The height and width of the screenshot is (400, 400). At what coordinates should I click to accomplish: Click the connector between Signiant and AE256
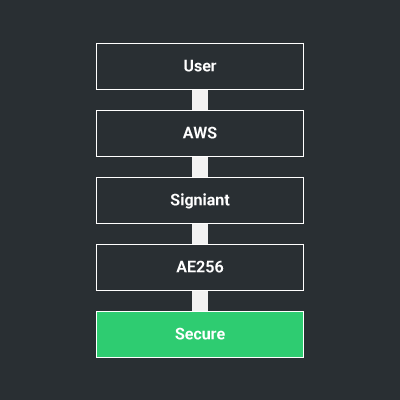coord(200,234)
